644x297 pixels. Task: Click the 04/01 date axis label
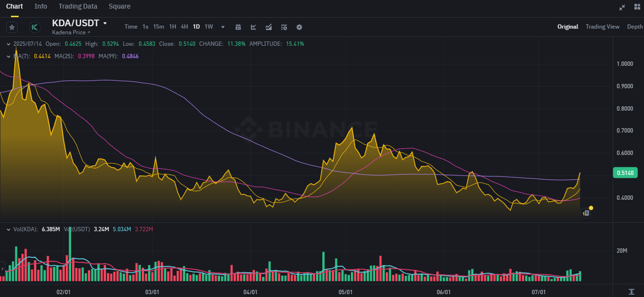coord(251,292)
